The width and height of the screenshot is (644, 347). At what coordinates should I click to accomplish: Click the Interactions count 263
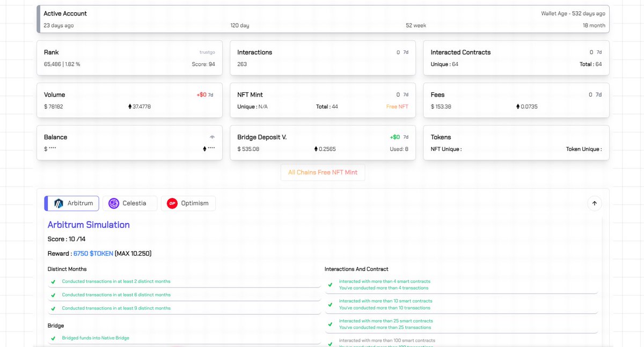(242, 64)
